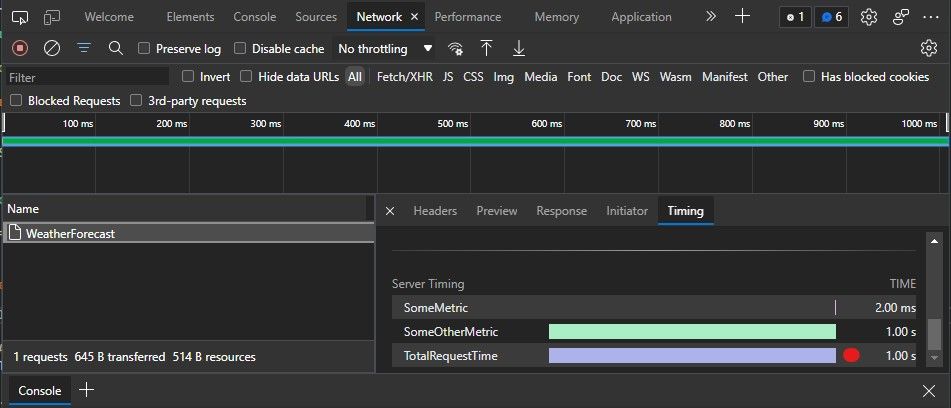Filter by JS requests
This screenshot has width=951, height=408.
click(448, 76)
